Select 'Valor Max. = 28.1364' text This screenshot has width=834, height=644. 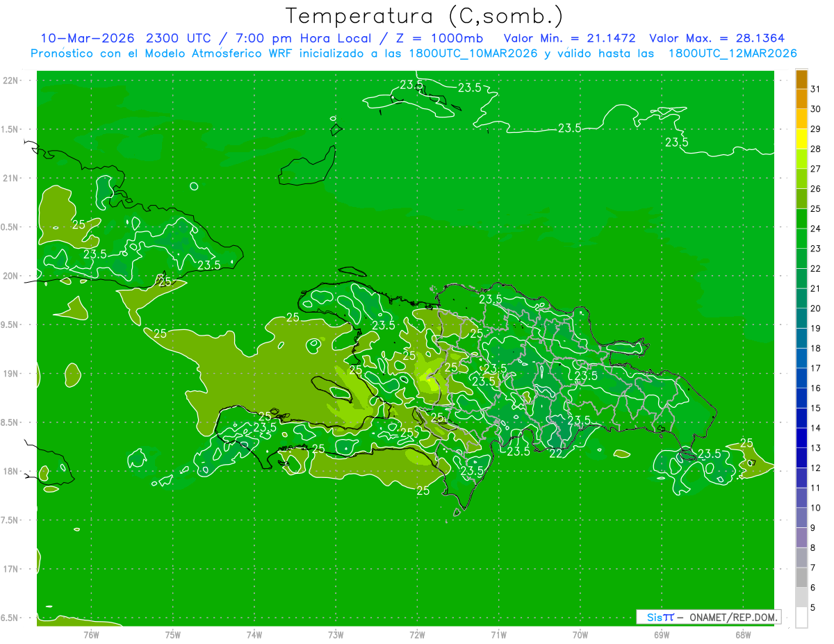tap(717, 38)
